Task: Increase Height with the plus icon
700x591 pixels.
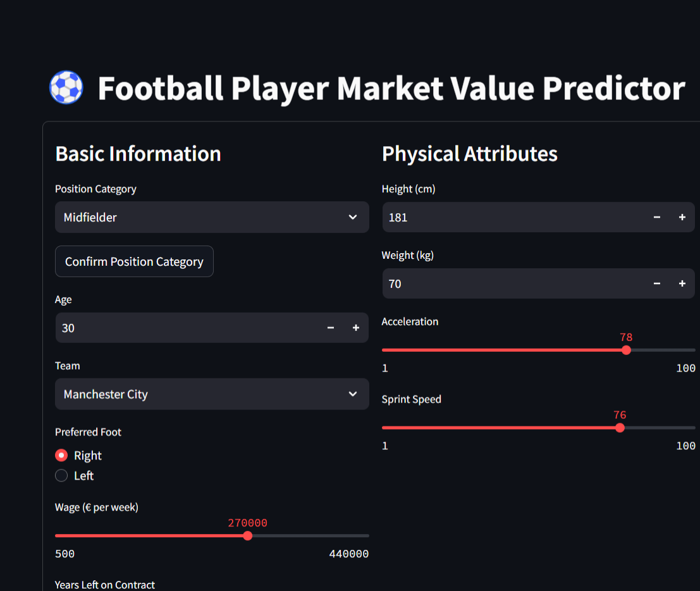Action: (682, 217)
